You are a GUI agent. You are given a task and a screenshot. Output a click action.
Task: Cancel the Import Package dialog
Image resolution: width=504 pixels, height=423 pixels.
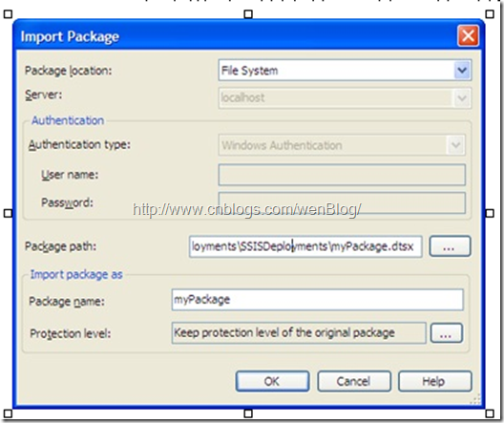(354, 381)
